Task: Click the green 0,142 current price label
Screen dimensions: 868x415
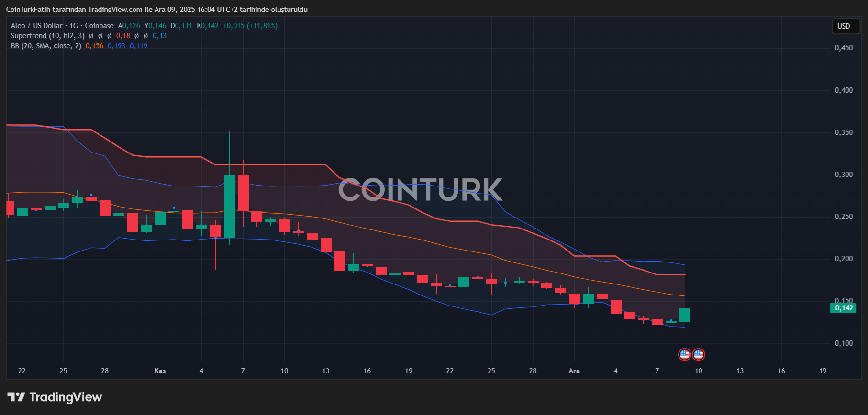Action: coord(843,308)
